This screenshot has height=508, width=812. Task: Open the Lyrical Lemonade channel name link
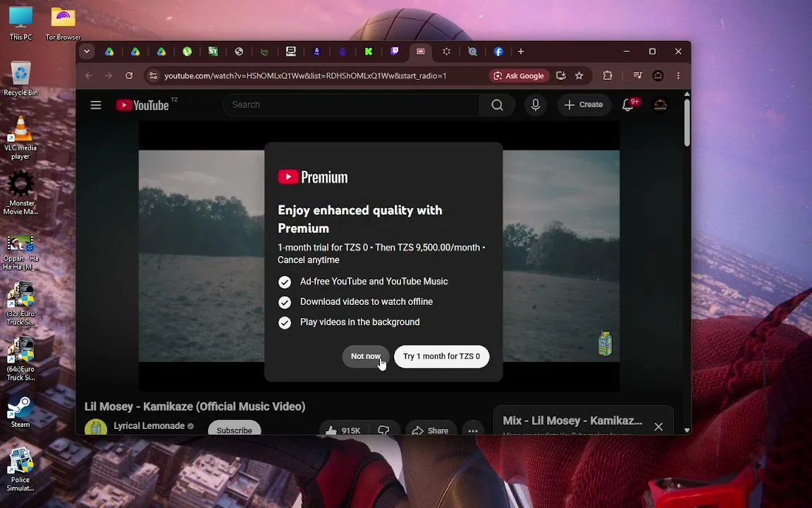point(149,426)
